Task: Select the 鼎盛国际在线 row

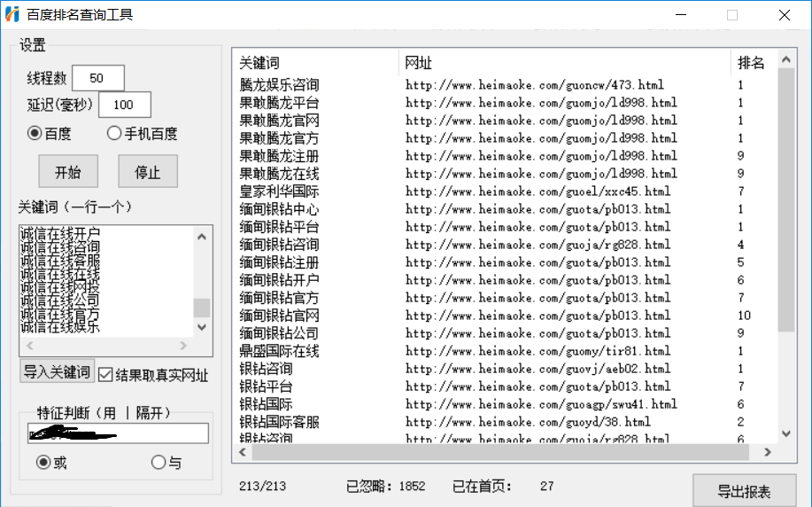Action: click(506, 351)
